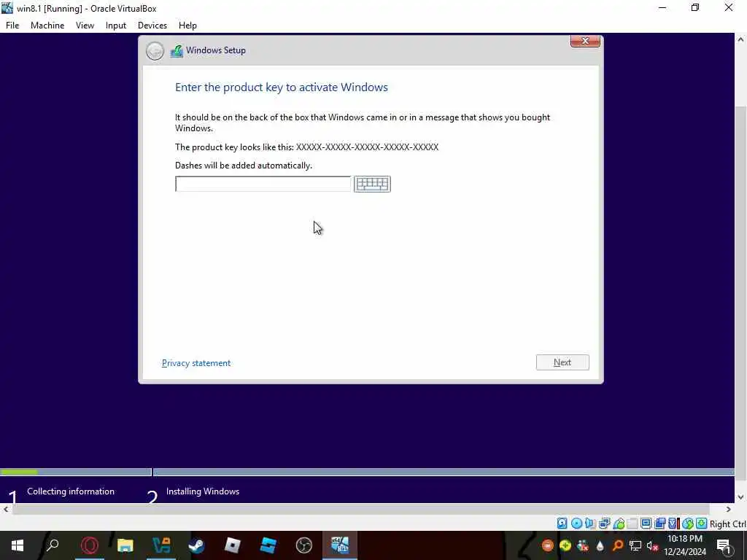The height and width of the screenshot is (560, 747).
Task: Click the muted volume icon in tray
Action: [x=652, y=545]
